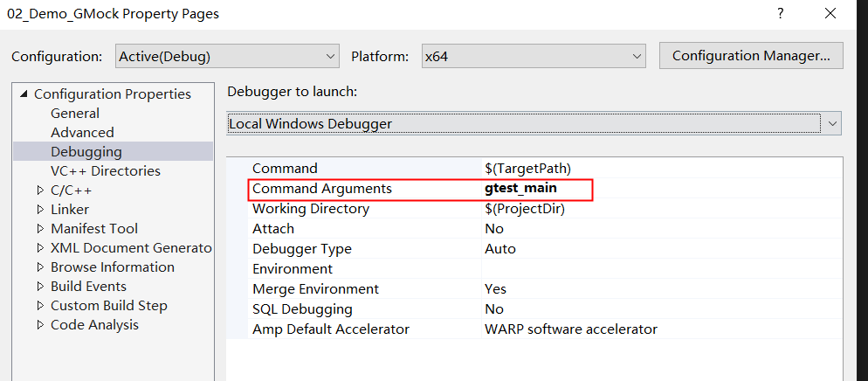Select the C/C++ tree item label
This screenshot has height=381, width=868.
72,190
